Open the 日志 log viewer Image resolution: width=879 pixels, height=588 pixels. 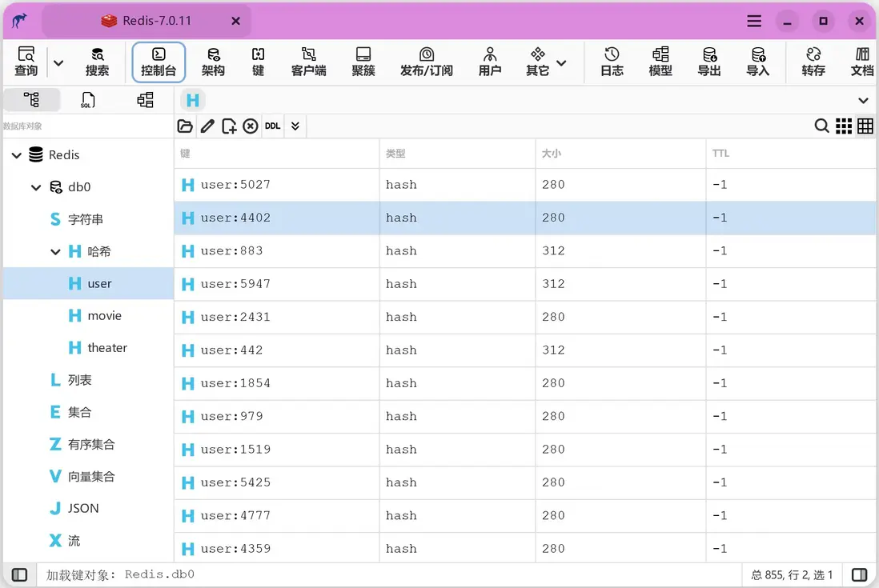point(612,62)
